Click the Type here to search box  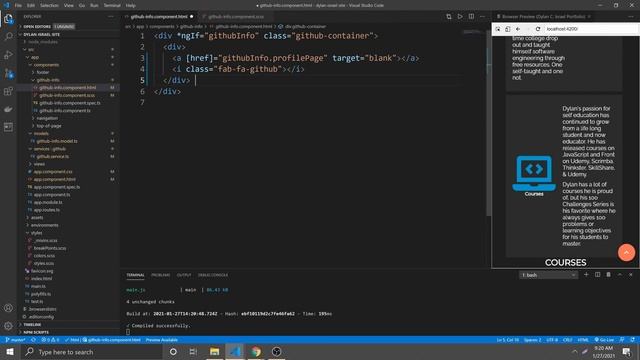91,351
